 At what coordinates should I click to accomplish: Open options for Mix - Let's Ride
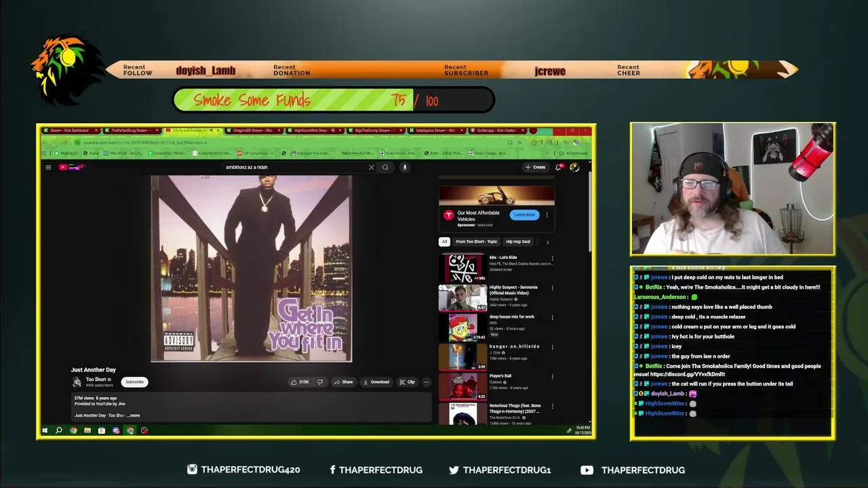(x=552, y=258)
